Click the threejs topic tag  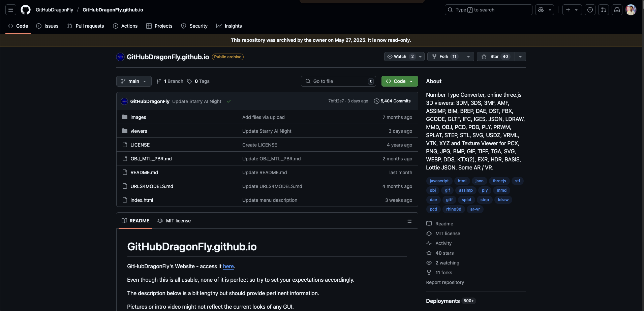(499, 181)
